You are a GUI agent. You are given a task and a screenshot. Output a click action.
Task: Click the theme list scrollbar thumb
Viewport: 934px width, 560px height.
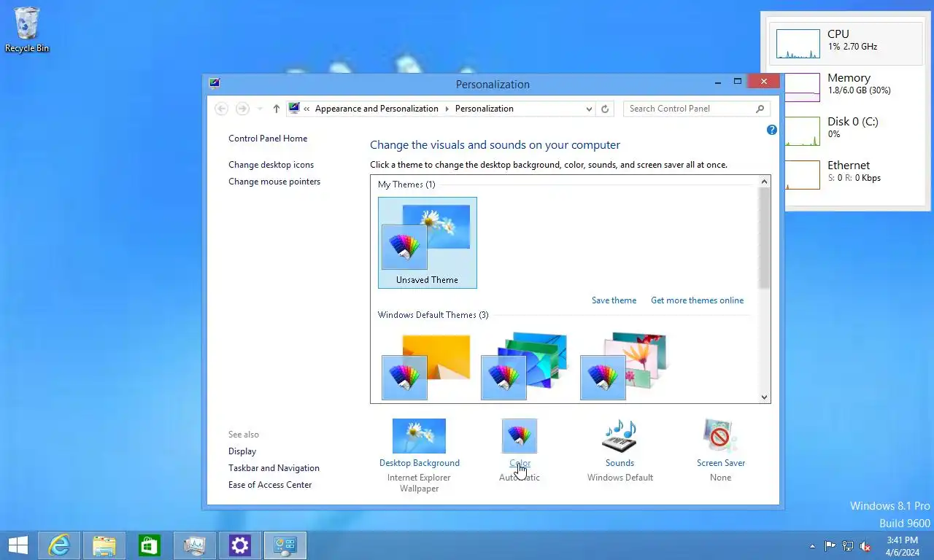[765, 238]
